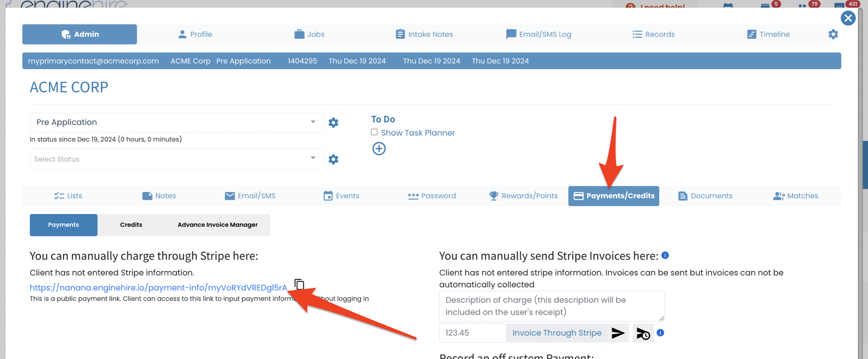Image resolution: width=868 pixels, height=359 pixels.
Task: Schedule invoice send with clock plane icon
Action: 643,333
